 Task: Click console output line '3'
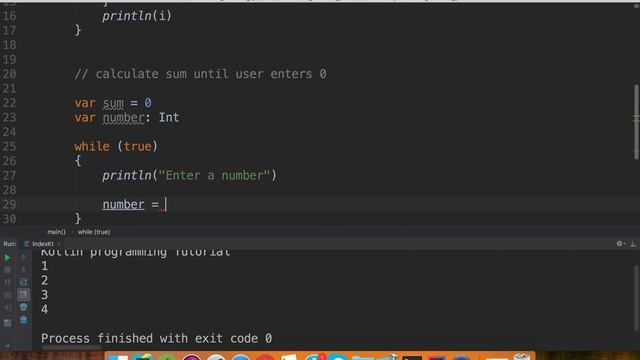pyautogui.click(x=44, y=295)
